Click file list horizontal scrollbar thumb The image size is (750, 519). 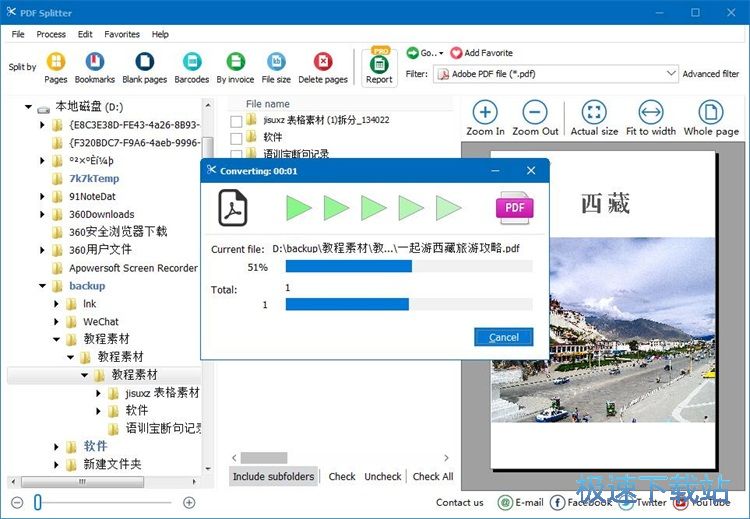pyautogui.click(x=264, y=458)
